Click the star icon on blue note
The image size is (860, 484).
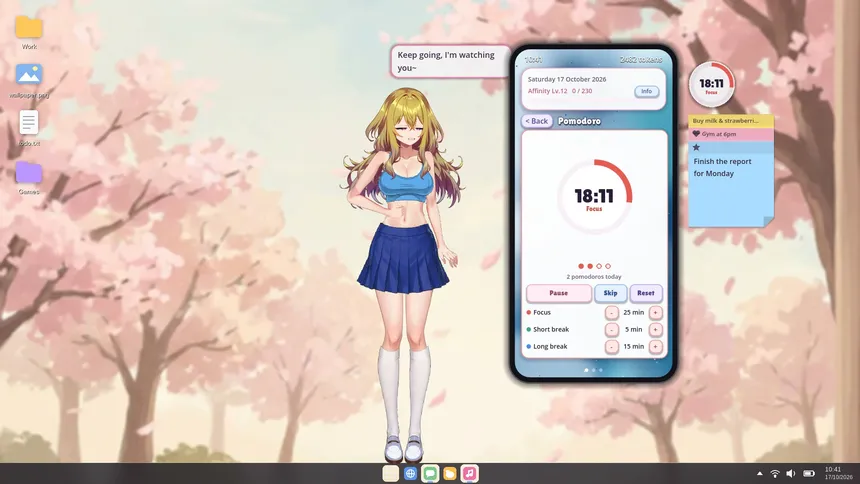(696, 147)
